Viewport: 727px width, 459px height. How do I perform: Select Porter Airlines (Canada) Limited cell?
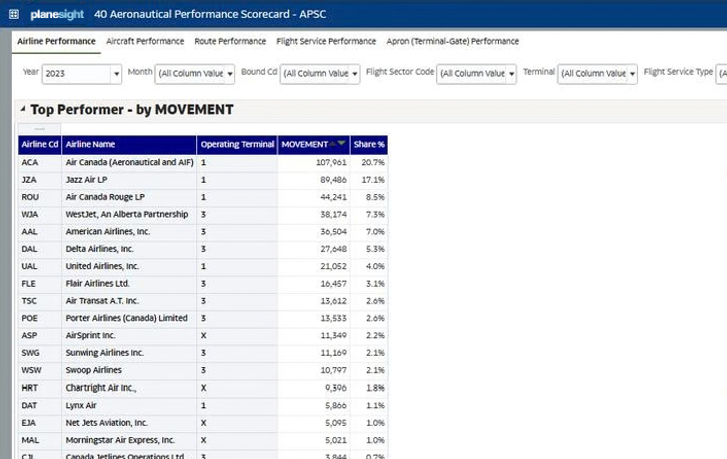pos(129,319)
